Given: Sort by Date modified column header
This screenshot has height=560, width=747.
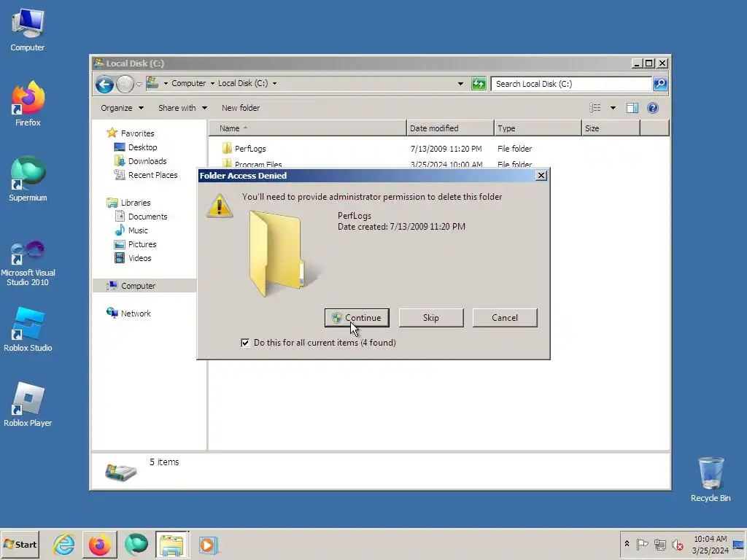Looking at the screenshot, I should point(450,128).
